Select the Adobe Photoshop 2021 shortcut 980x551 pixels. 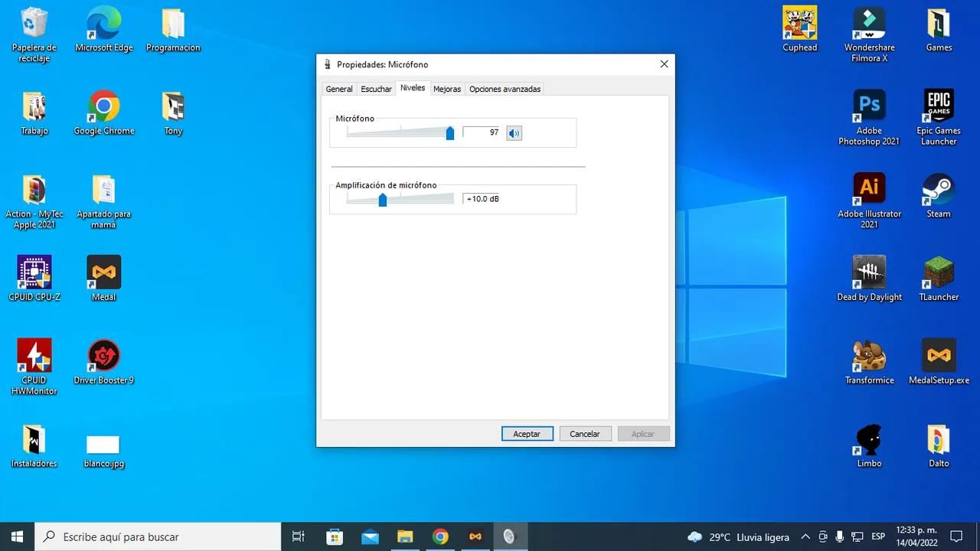[x=870, y=118]
